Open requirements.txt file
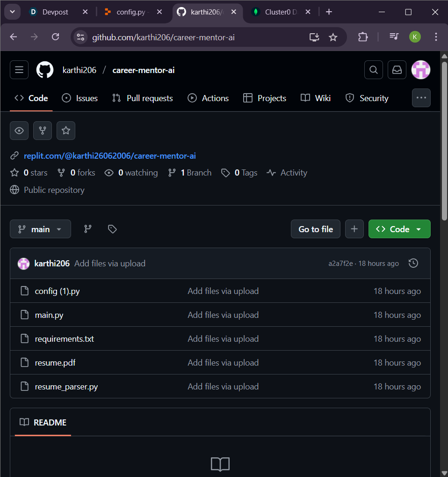The image size is (448, 477). pyautogui.click(x=65, y=339)
